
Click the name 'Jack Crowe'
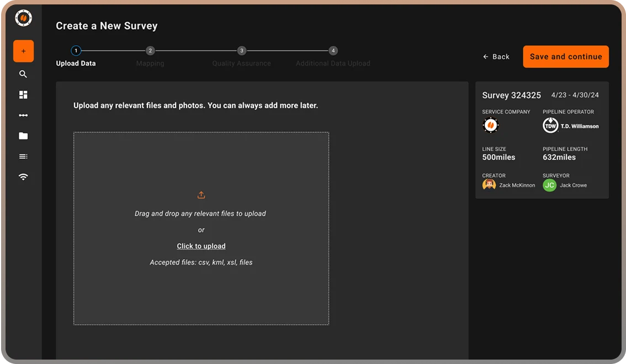coord(573,185)
